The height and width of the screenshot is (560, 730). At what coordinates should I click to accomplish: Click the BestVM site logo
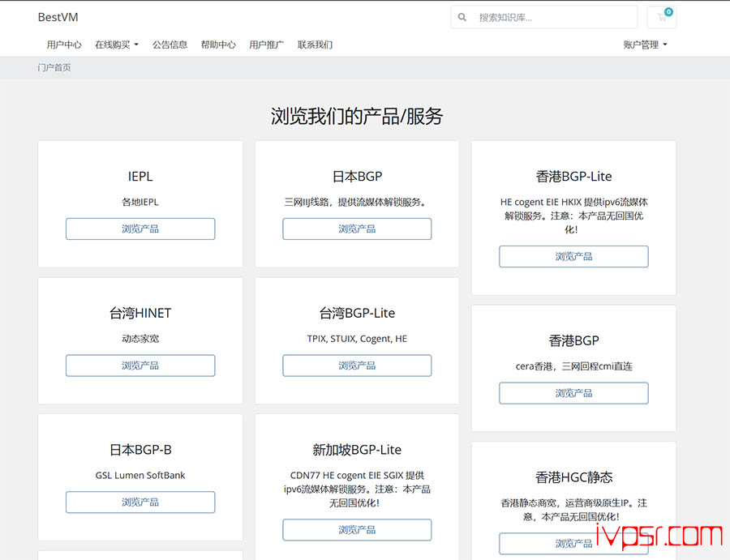(58, 17)
